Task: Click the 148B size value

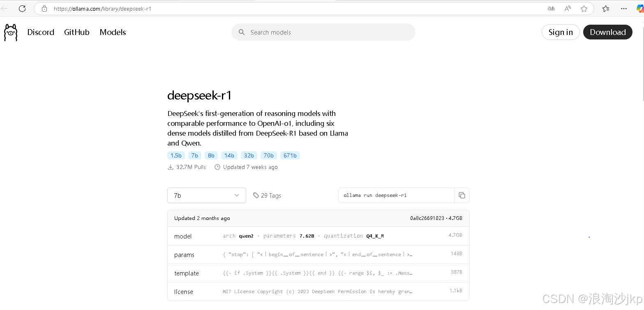Action: [x=457, y=254]
